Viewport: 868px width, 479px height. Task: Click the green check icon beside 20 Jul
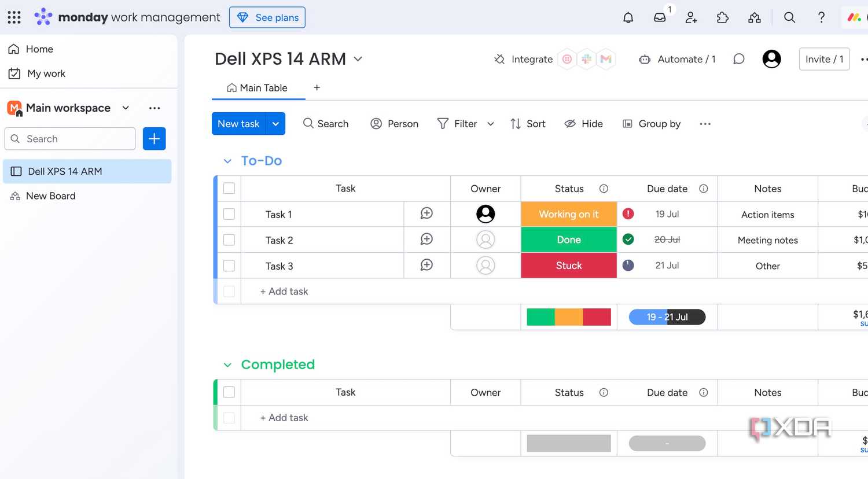628,239
